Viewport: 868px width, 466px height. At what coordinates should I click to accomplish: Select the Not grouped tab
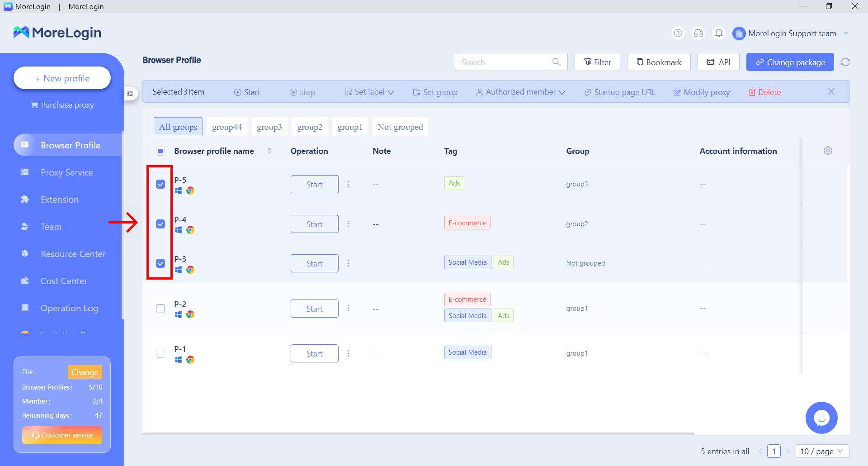point(400,127)
